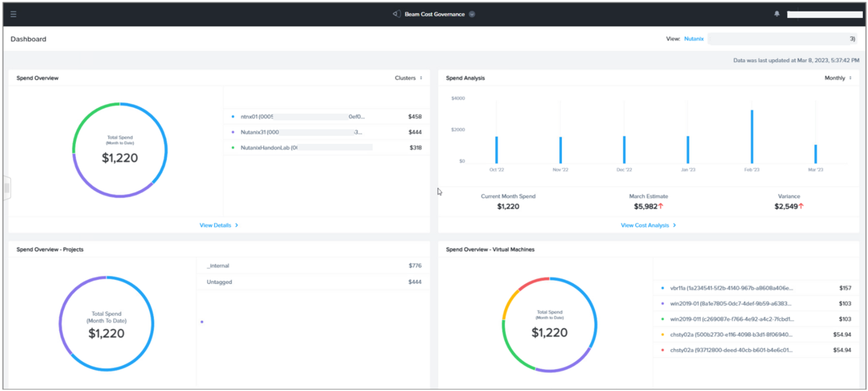Click the $2,549 Variance value
This screenshot has width=868, height=391.
click(x=785, y=207)
